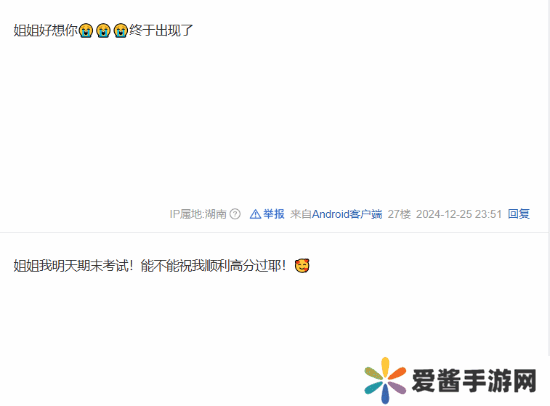This screenshot has width=550, height=406.
Task: Open the Android客户端 link
Action: pyautogui.click(x=347, y=214)
